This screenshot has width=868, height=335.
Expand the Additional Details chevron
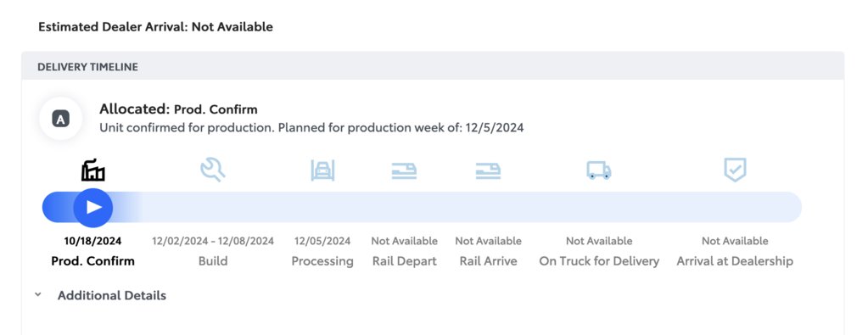37,294
